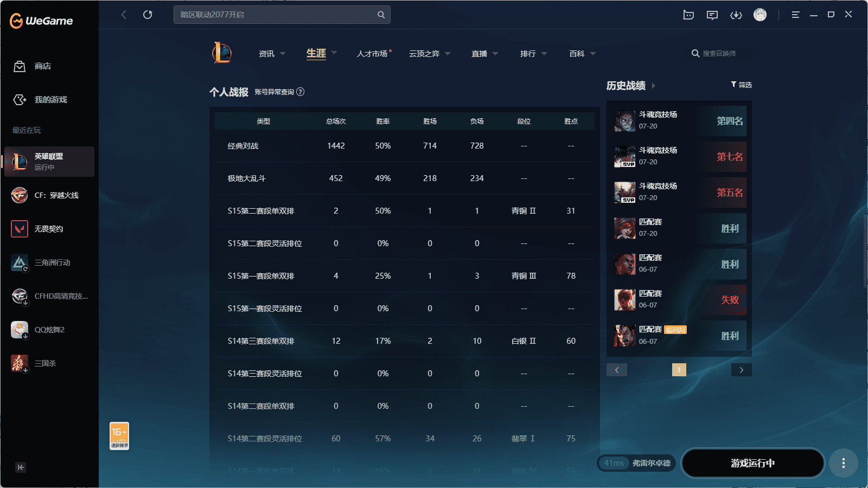This screenshot has height=488, width=868.
Task: Open the folder icon in title bar
Action: point(688,15)
